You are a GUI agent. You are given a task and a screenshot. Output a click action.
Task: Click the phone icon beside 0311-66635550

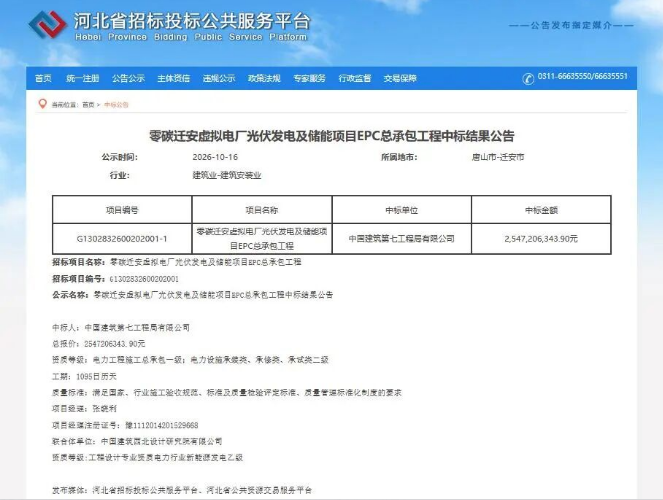tap(528, 79)
